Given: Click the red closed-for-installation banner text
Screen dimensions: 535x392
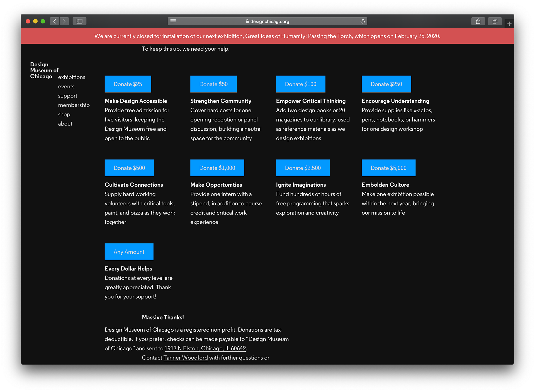Looking at the screenshot, I should coord(267,36).
